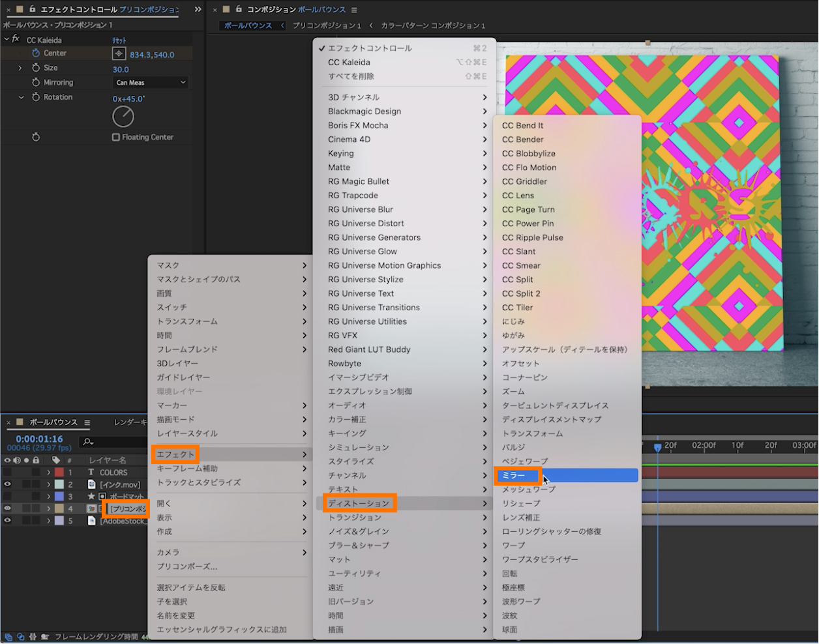
Task: Click the fourth icon in timeline bottom bar
Action: click(x=45, y=637)
